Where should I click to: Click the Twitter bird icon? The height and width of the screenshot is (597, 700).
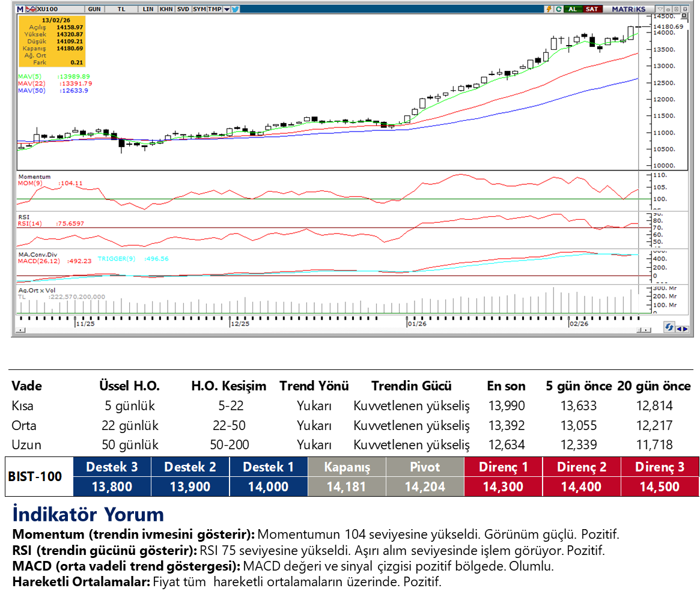pos(235,9)
